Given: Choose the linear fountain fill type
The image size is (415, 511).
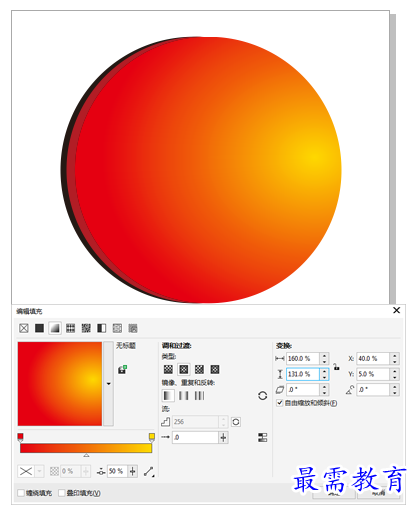Looking at the screenshot, I should click(168, 369).
